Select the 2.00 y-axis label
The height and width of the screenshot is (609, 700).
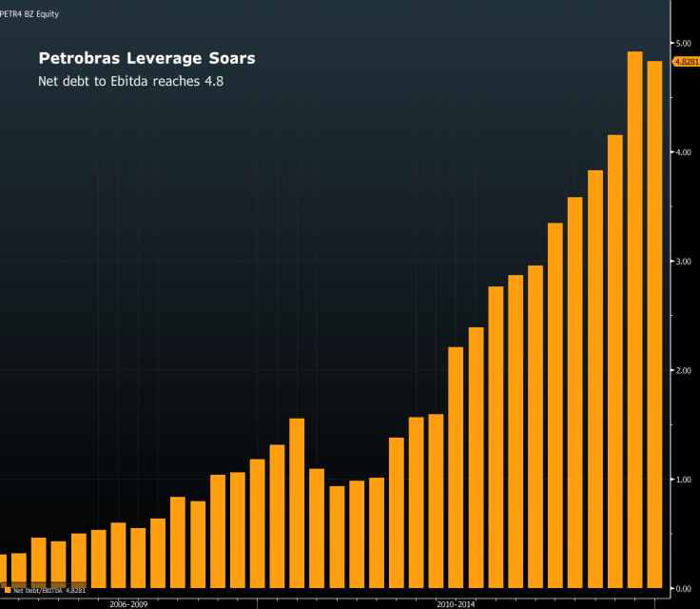tap(683, 370)
